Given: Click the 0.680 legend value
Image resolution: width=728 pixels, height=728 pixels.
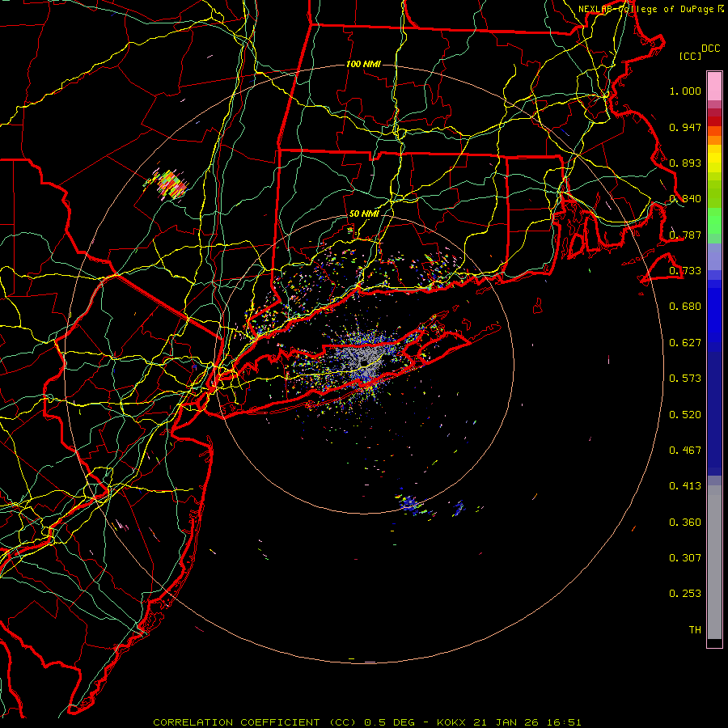Looking at the screenshot, I should point(685,307).
